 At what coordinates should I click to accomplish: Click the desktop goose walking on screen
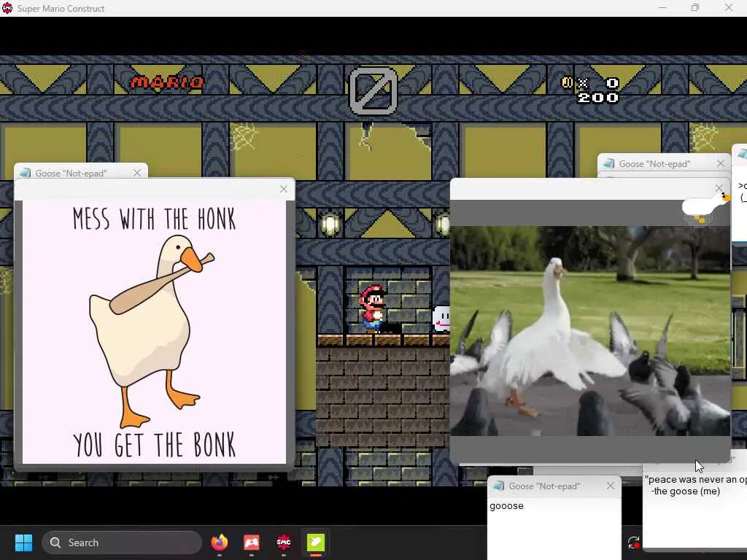pos(706,207)
